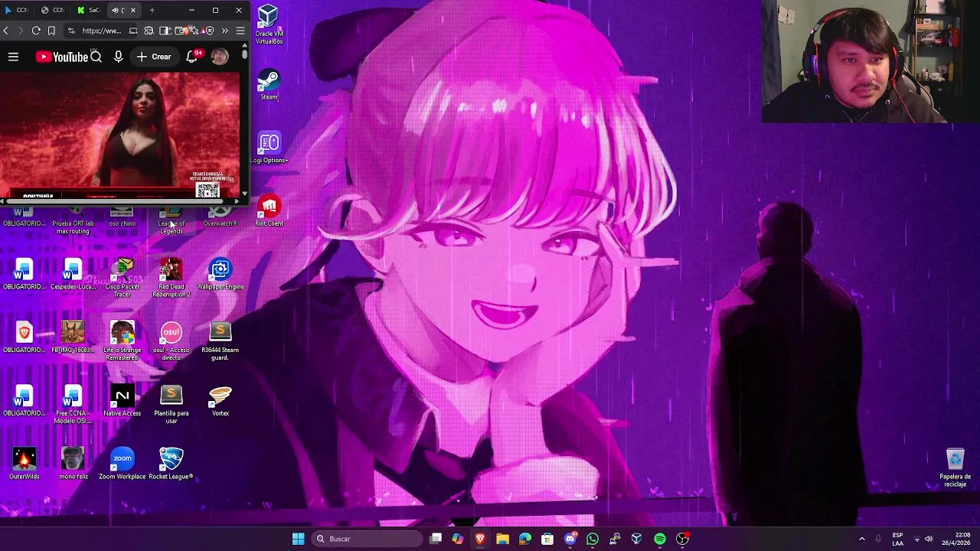Select the R36444 Steam guard file
Screen dimensions: 980x551
coord(220,341)
